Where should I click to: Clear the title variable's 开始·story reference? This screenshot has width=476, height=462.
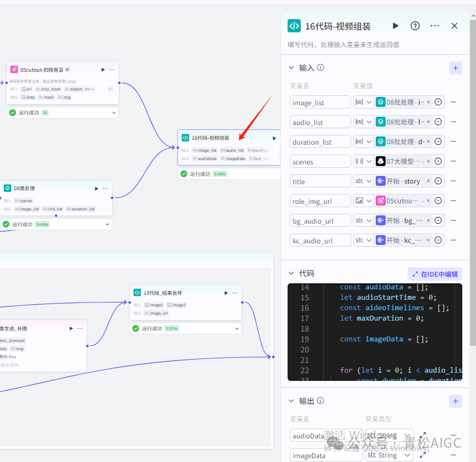428,181
